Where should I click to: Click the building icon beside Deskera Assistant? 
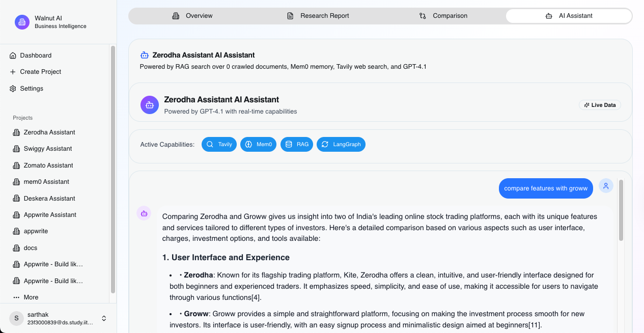(16, 199)
